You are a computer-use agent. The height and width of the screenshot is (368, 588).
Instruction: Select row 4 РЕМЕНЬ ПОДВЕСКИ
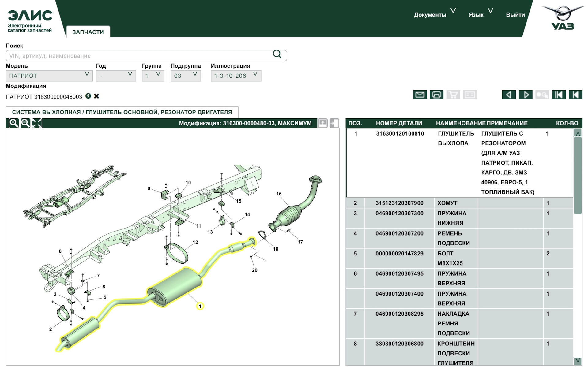click(459, 238)
